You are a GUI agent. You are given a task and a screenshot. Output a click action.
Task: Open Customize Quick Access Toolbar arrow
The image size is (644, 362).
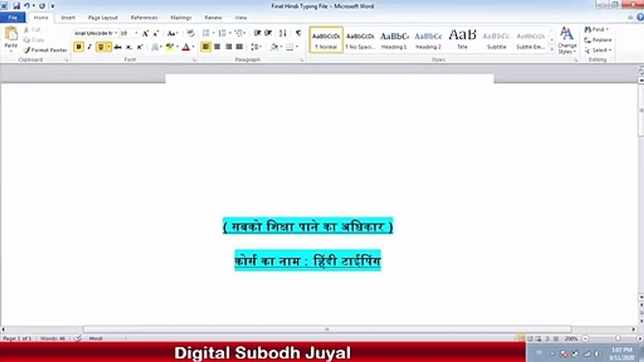[x=52, y=6]
